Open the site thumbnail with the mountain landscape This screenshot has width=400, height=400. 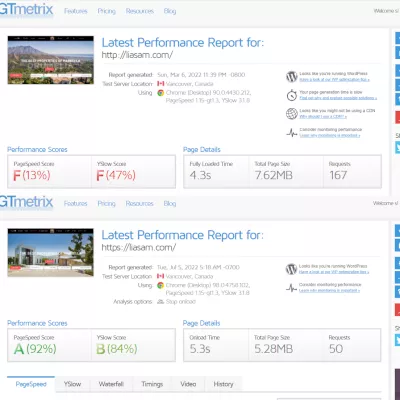pos(51,60)
